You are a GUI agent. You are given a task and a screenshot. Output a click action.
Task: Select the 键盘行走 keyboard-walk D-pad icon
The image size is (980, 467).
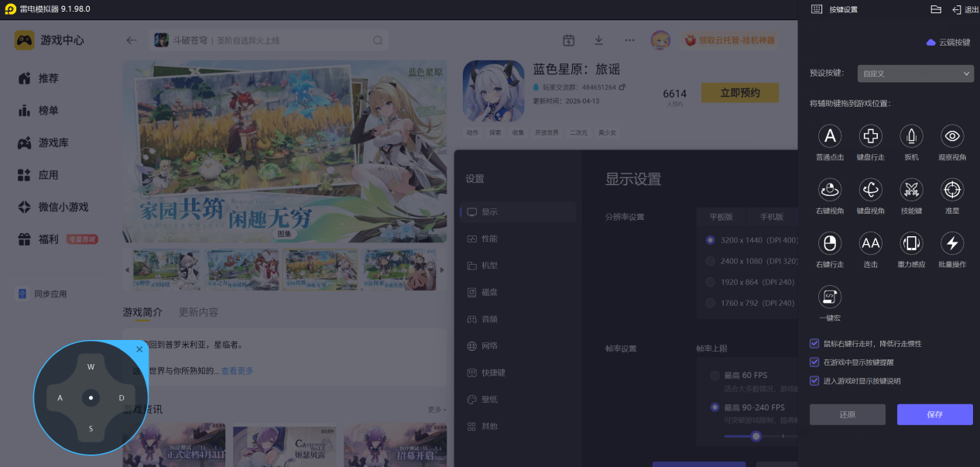point(871,136)
